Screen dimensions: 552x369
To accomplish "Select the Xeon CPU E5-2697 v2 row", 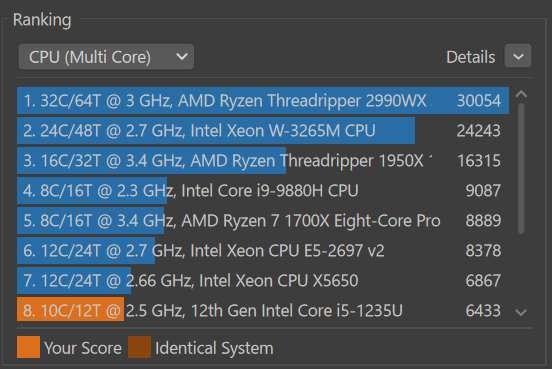I will pos(263,251).
